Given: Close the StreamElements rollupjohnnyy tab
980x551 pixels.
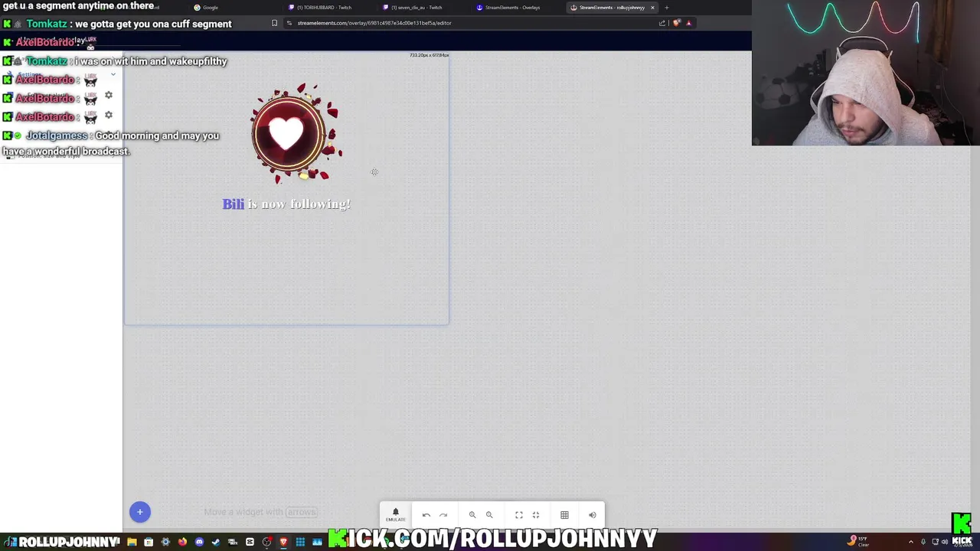Looking at the screenshot, I should [652, 8].
